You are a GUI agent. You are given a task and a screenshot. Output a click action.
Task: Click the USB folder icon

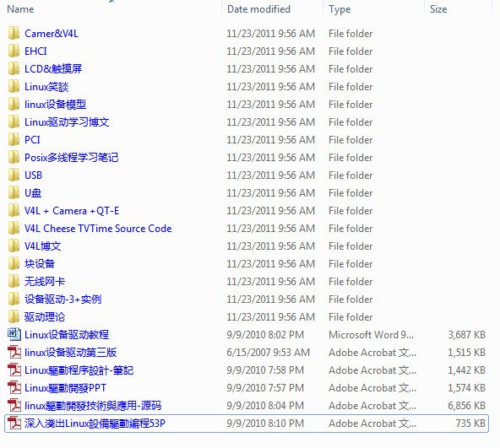point(14,175)
